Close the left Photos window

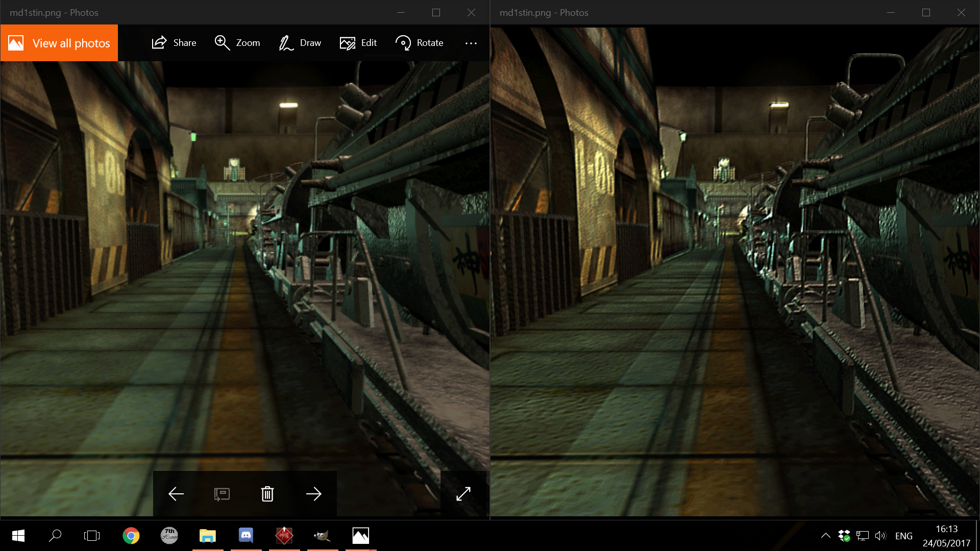pos(471,12)
